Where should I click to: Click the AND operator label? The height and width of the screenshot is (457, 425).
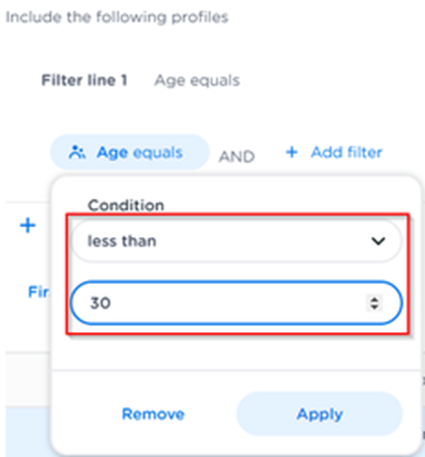coord(237,156)
